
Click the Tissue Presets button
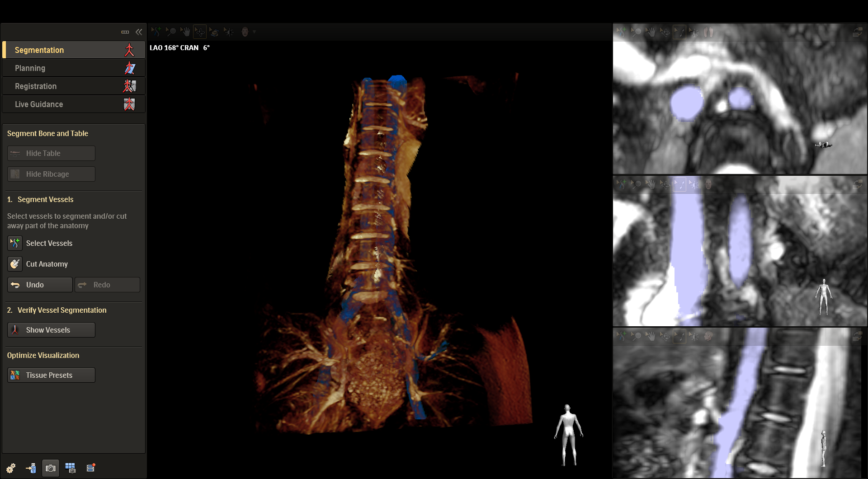point(51,375)
